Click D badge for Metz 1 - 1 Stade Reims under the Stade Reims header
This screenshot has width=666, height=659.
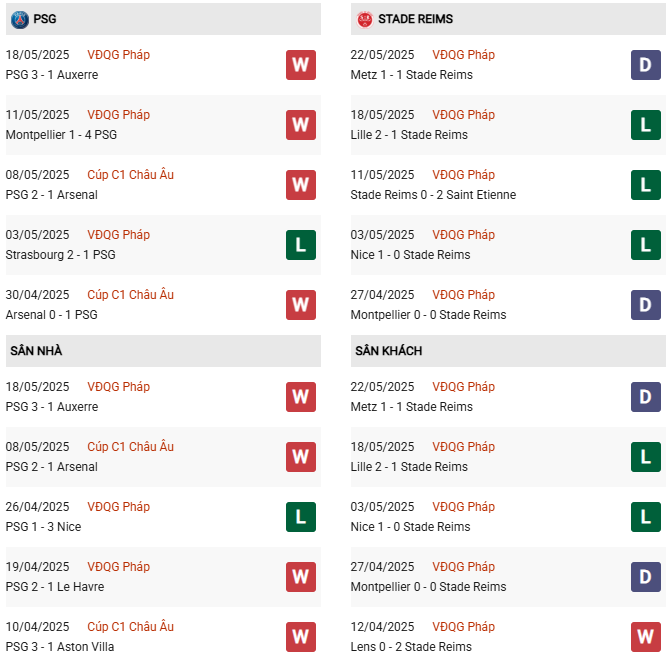646,65
